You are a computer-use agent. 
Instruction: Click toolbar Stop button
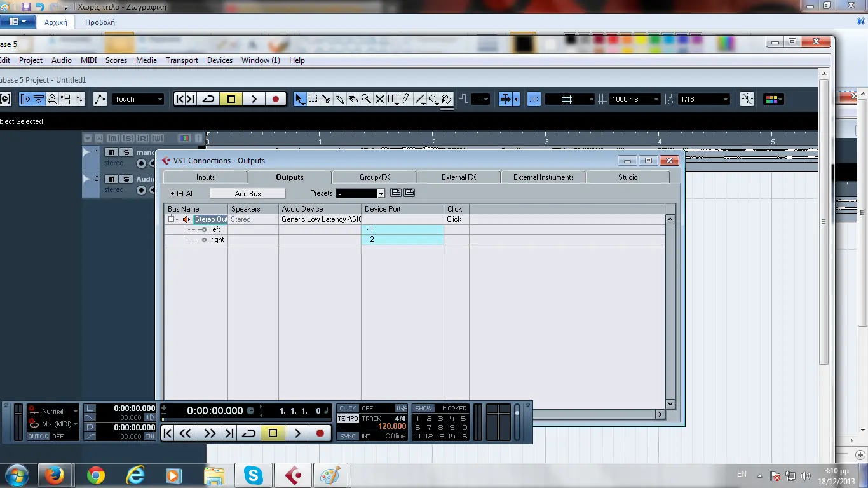(231, 99)
